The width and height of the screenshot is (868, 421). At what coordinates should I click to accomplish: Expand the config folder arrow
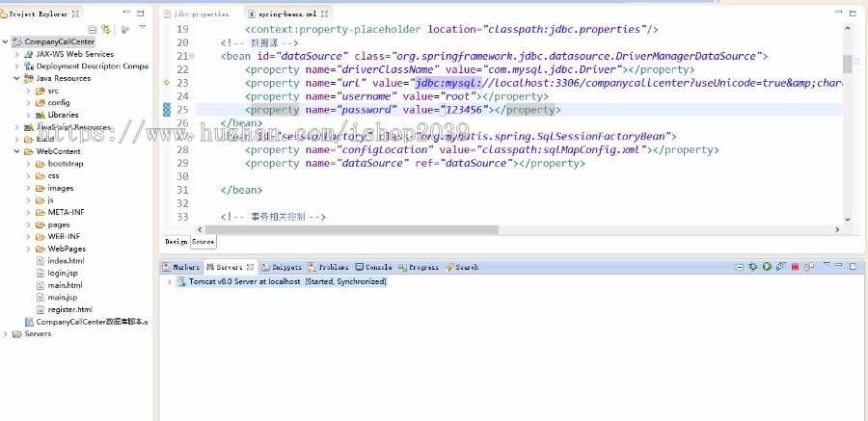(28, 103)
